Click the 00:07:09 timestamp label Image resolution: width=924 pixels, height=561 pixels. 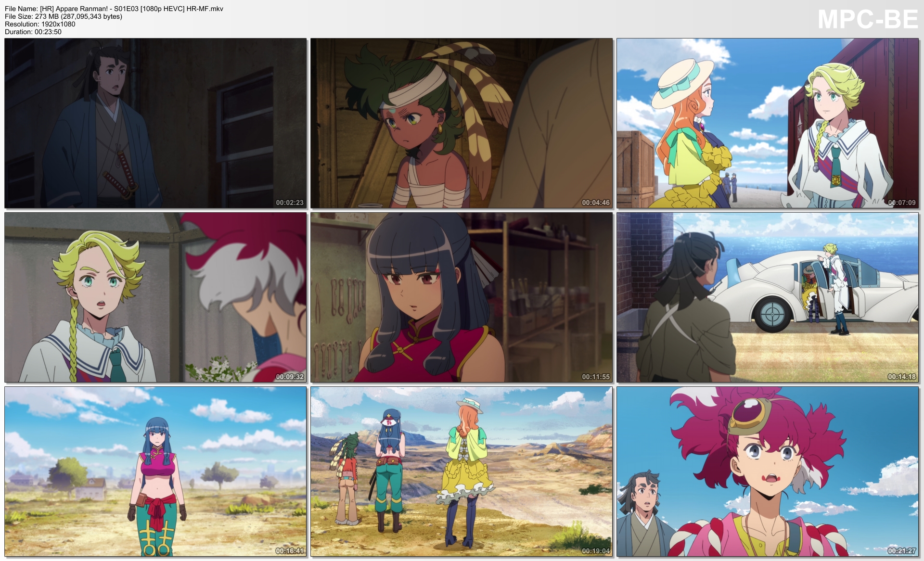(902, 203)
